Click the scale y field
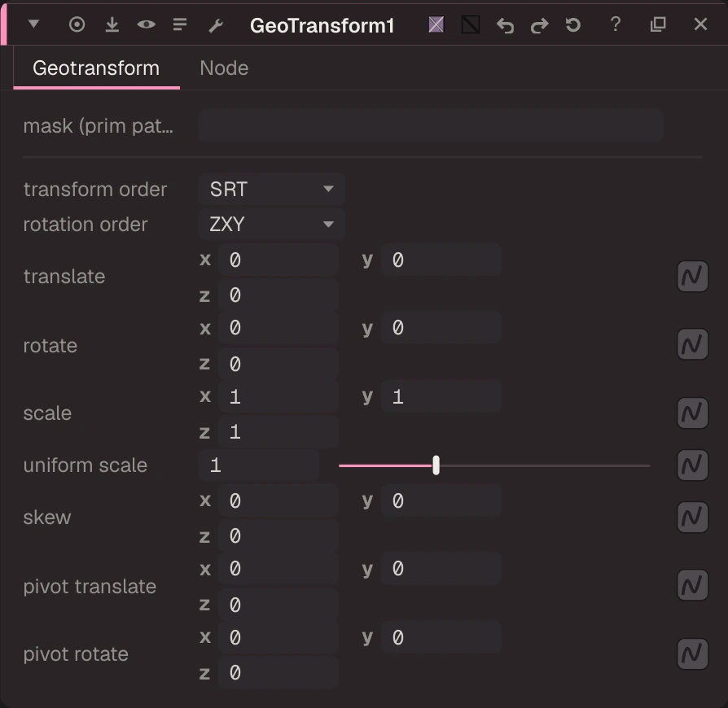Screen dimensions: 728x708 click(441, 396)
